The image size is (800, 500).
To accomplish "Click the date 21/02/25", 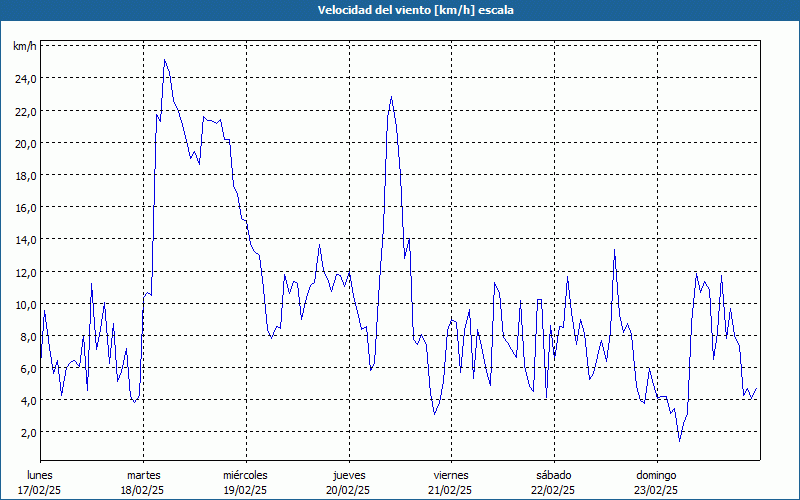I will coord(451,490).
